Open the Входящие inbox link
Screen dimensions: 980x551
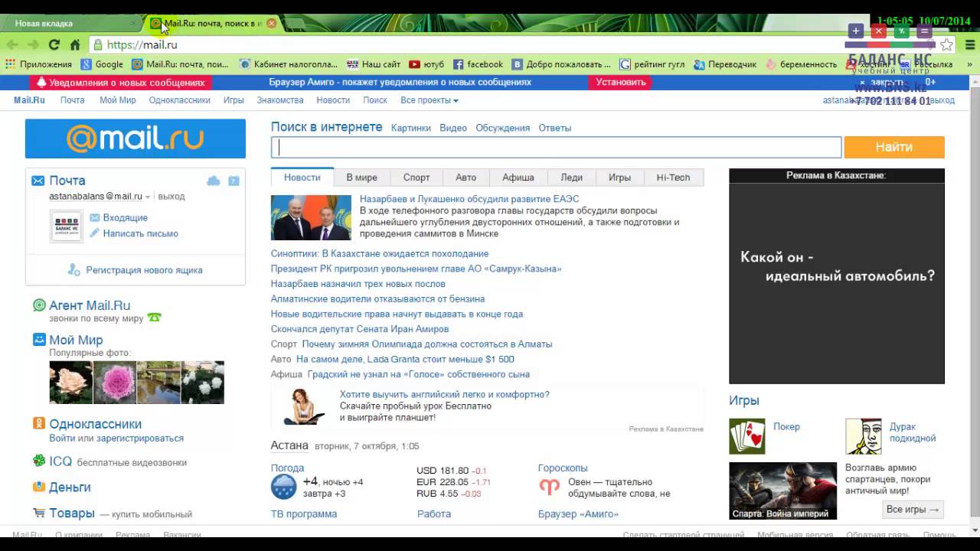point(125,218)
